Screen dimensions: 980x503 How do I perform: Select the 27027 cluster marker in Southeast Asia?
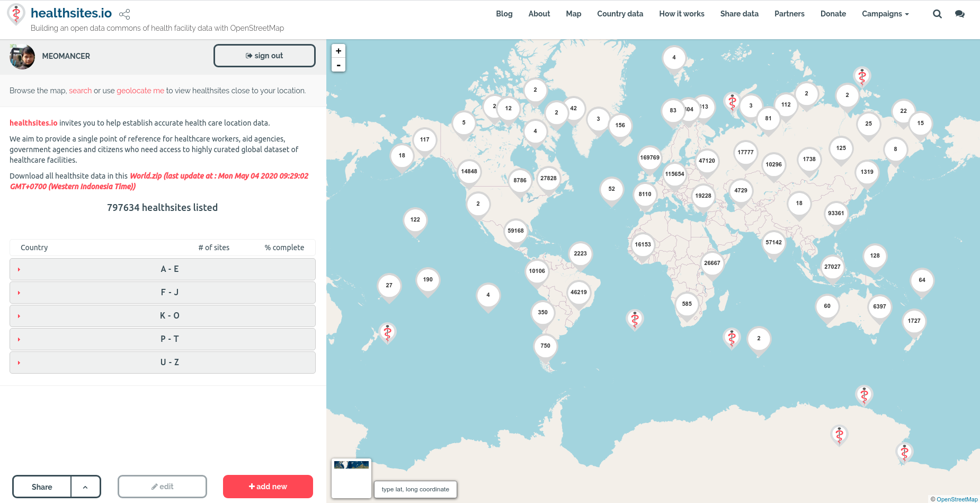(832, 267)
